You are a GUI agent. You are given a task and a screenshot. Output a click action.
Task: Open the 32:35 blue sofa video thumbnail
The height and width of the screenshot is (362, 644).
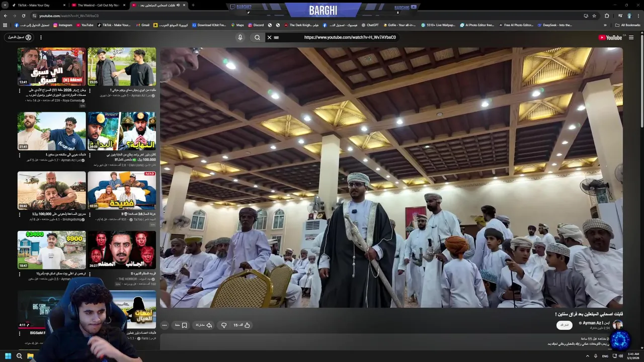[x=122, y=191]
